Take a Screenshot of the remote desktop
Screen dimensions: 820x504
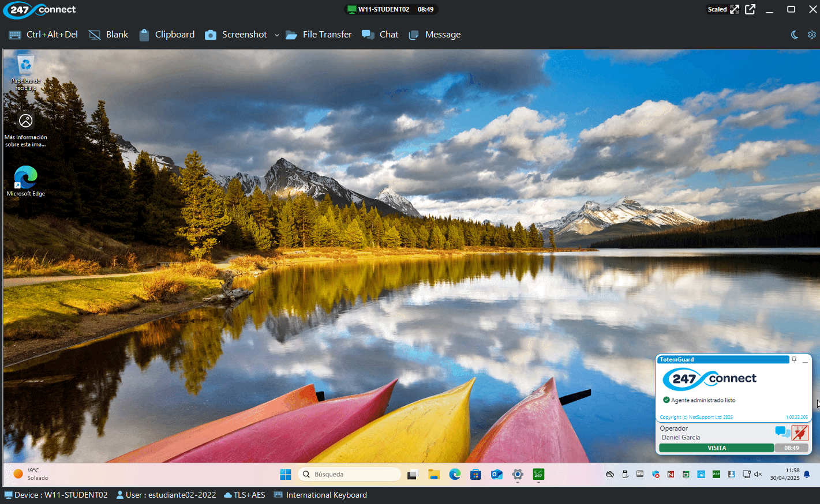[236, 35]
